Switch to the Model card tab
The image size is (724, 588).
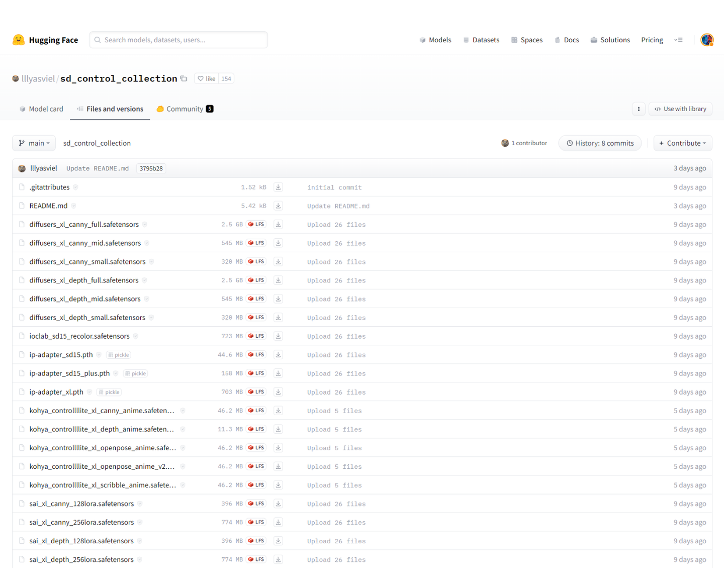coord(41,109)
